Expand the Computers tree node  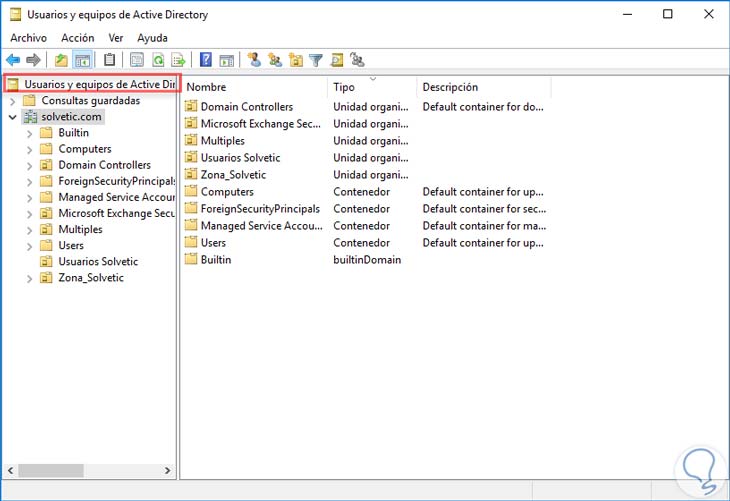(29, 149)
